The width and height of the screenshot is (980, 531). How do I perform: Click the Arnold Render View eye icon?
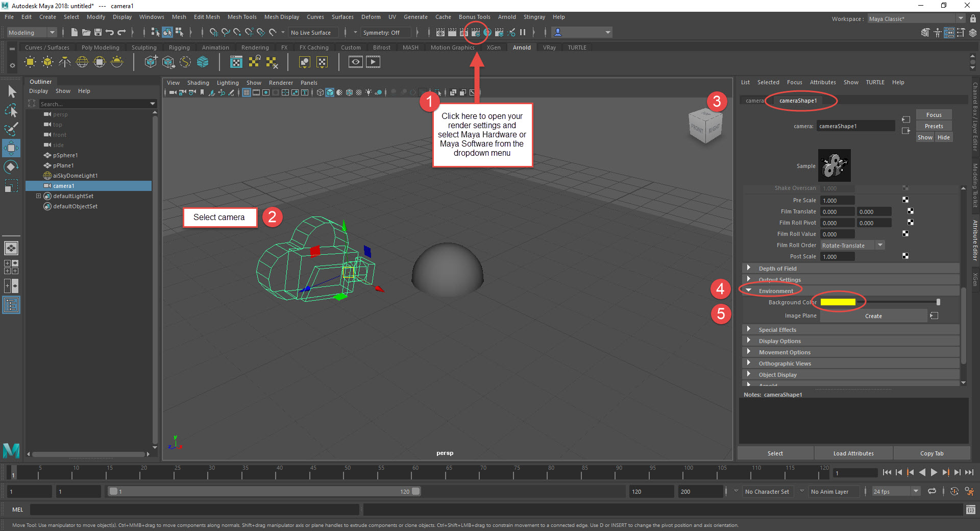(356, 62)
